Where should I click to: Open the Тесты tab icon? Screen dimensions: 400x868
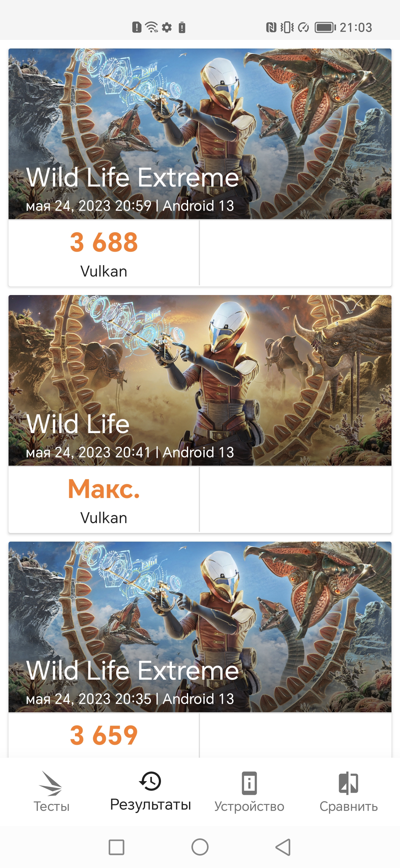pyautogui.click(x=51, y=783)
